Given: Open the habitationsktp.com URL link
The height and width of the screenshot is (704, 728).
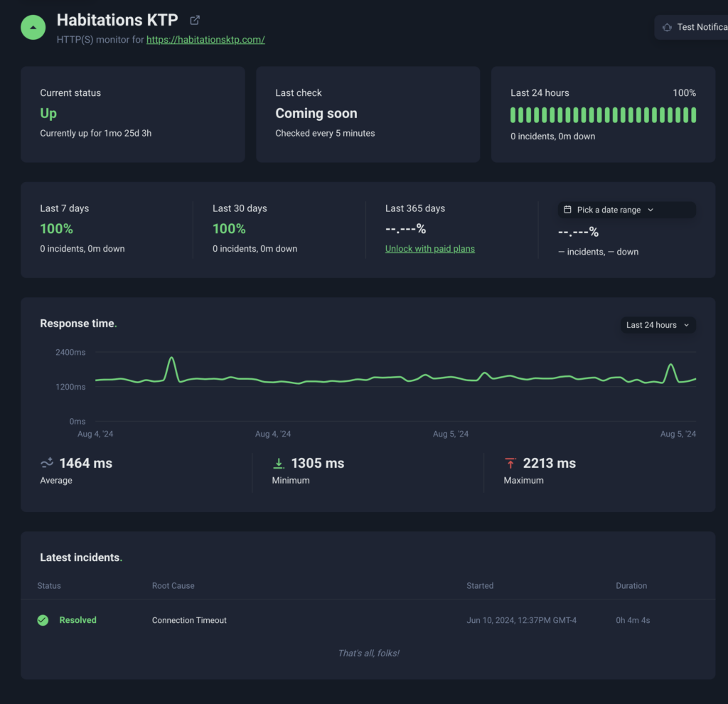Looking at the screenshot, I should point(205,40).
